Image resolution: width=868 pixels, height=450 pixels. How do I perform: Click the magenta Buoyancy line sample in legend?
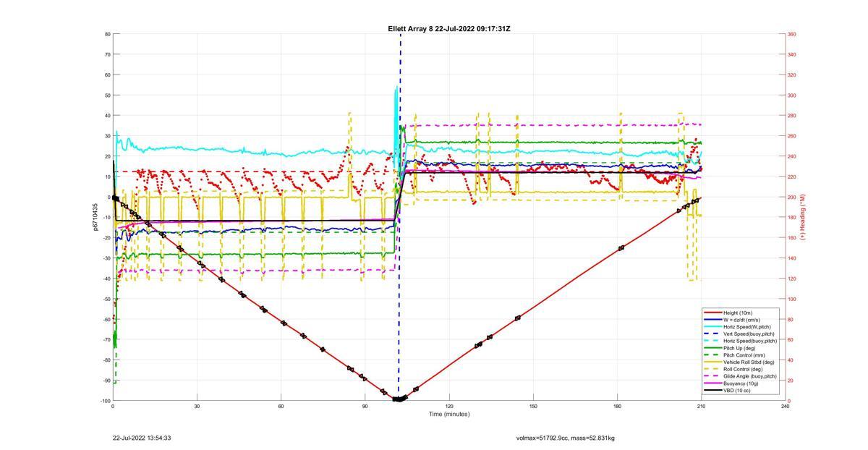(x=712, y=383)
